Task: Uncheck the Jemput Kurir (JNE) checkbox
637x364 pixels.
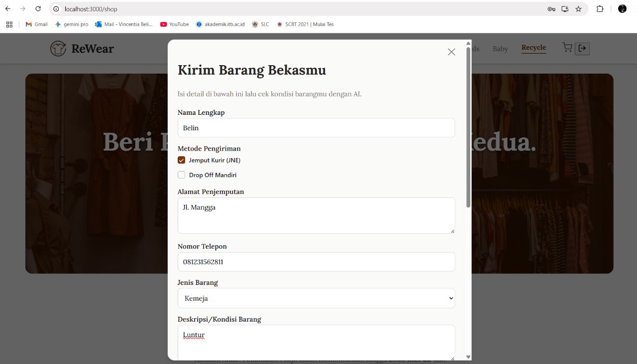Action: [182, 160]
